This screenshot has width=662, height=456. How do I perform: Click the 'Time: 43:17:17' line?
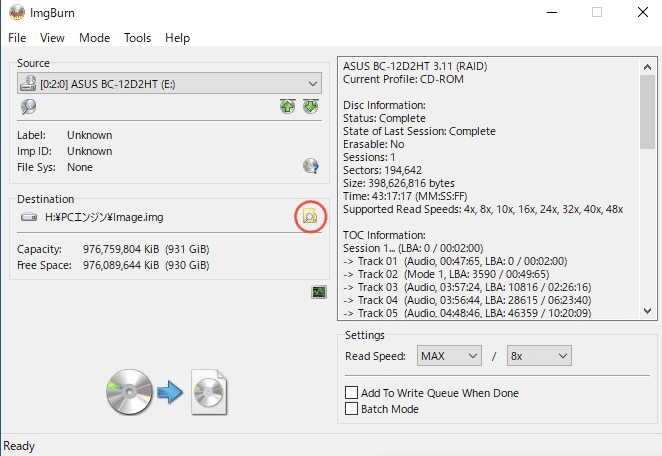coord(405,196)
